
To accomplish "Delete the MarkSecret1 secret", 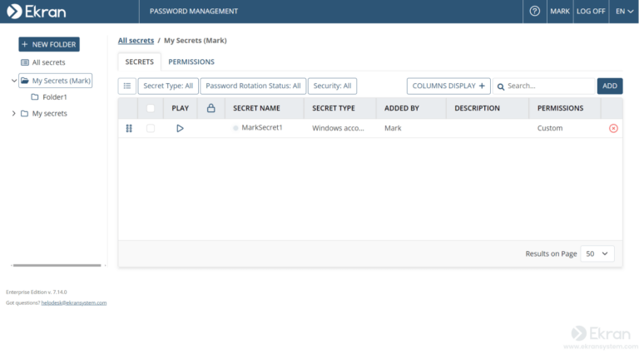I will point(613,128).
